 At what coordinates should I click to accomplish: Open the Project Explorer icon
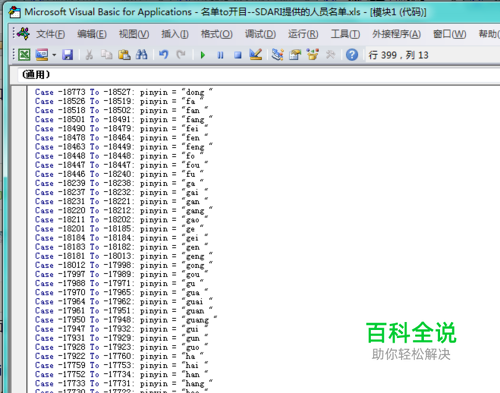pos(277,54)
